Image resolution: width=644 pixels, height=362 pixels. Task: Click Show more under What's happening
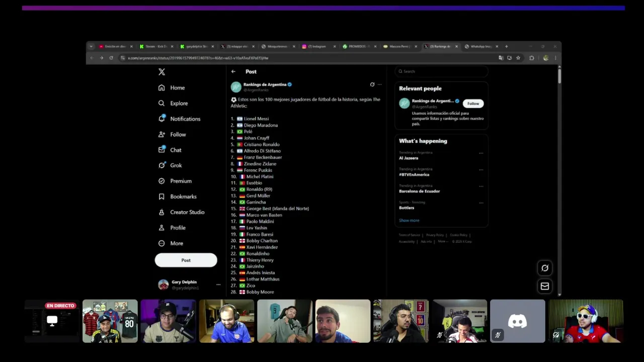click(x=409, y=220)
